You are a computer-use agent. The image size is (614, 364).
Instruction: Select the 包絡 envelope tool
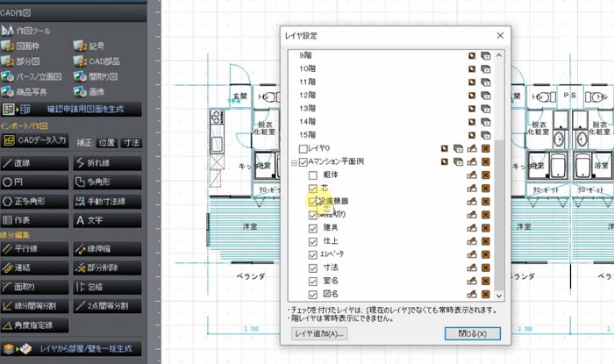[107, 287]
